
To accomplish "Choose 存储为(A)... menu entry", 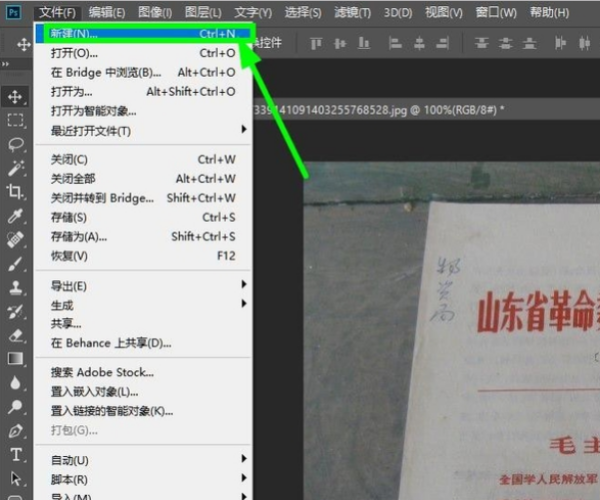I will 143,237.
